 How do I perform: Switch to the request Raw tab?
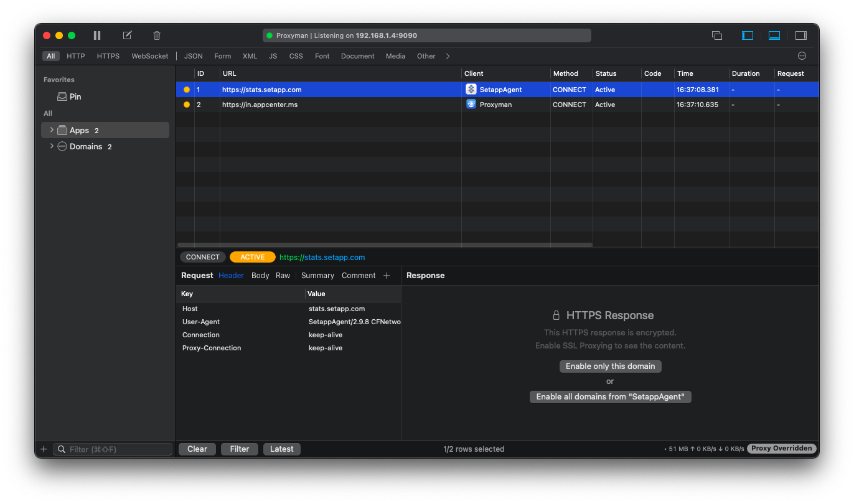(283, 275)
